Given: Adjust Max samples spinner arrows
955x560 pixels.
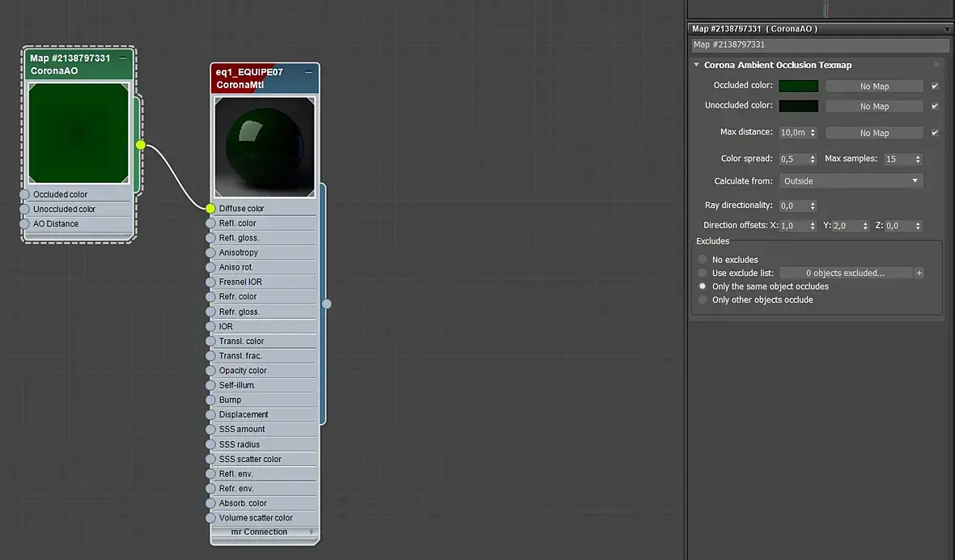Looking at the screenshot, I should (918, 159).
